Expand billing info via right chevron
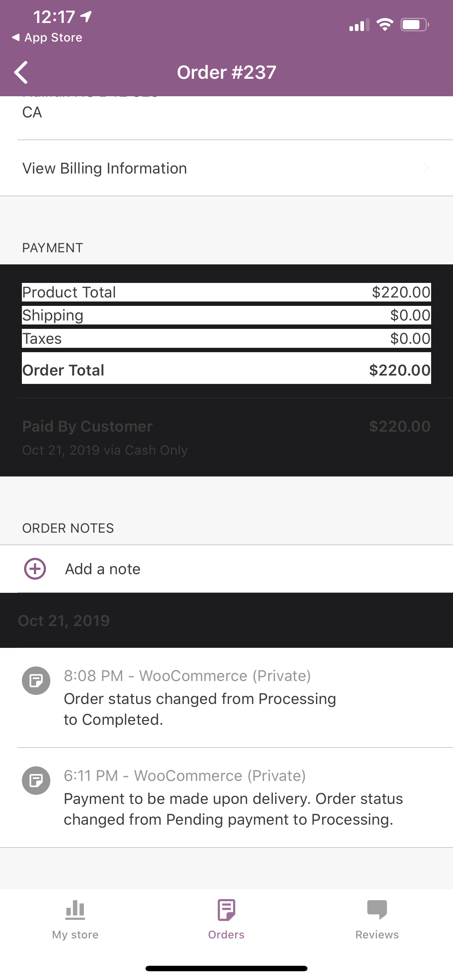The image size is (453, 980). pos(426,168)
